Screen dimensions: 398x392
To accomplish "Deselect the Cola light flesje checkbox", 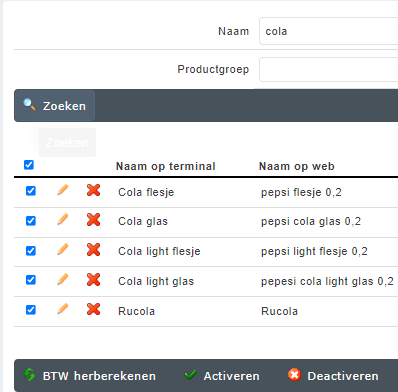I will 31,250.
